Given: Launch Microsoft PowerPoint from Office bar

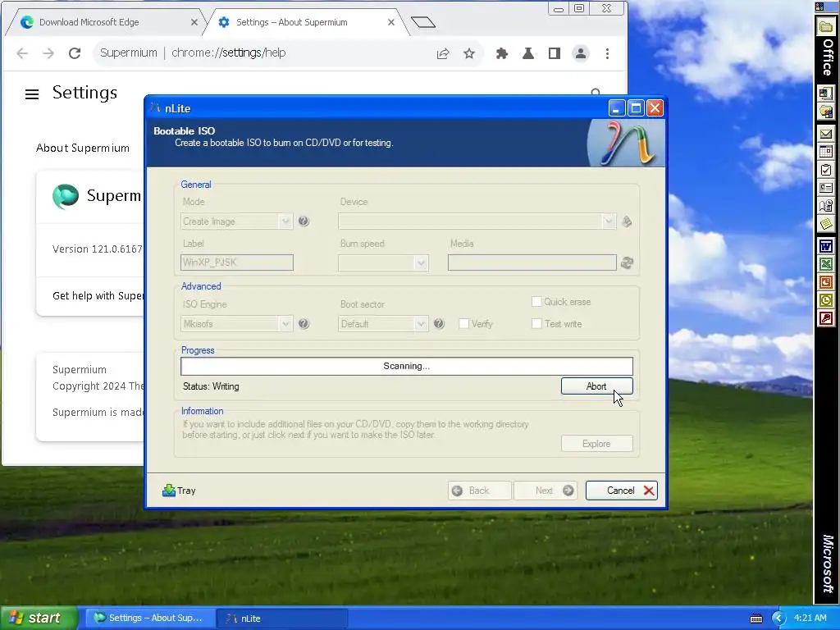Looking at the screenshot, I should click(825, 282).
